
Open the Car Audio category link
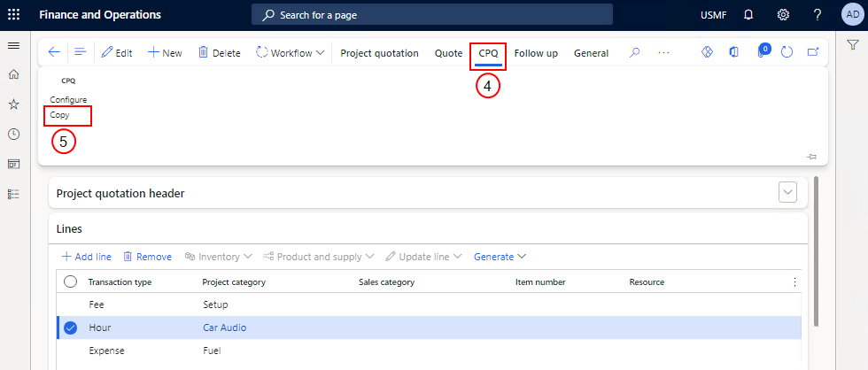(225, 328)
